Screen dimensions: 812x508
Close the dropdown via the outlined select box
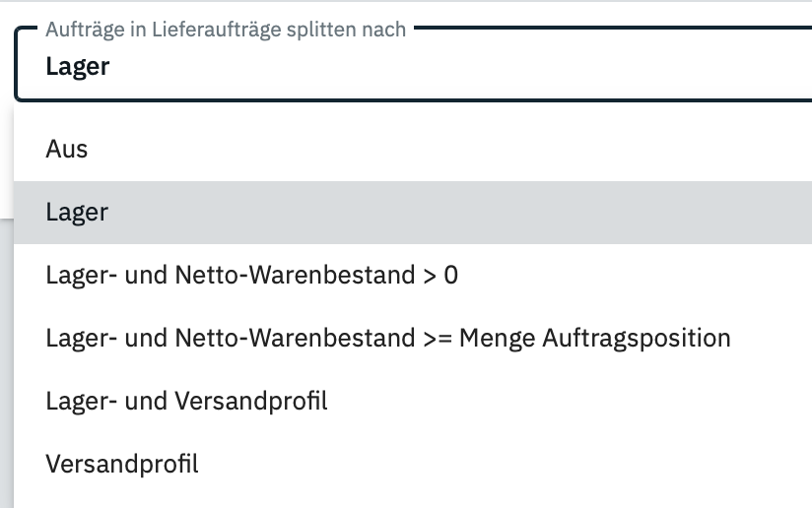[x=413, y=64]
